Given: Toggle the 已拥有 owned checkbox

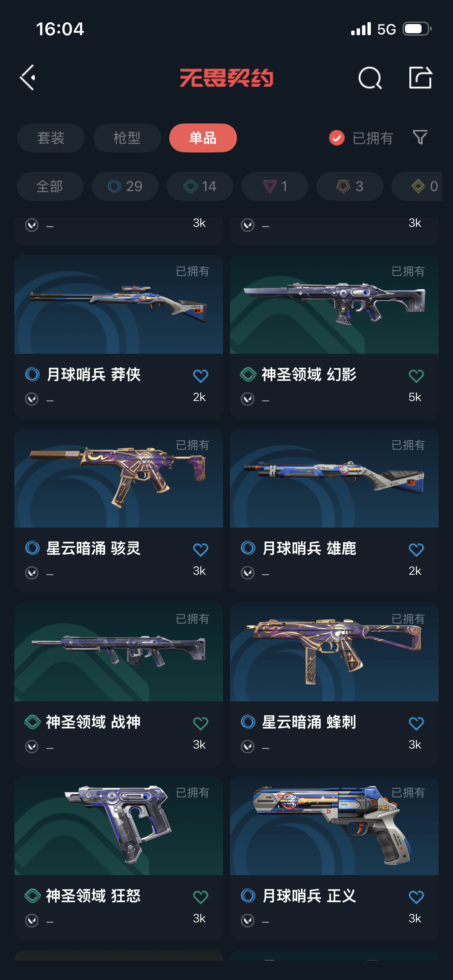Looking at the screenshot, I should [x=337, y=138].
